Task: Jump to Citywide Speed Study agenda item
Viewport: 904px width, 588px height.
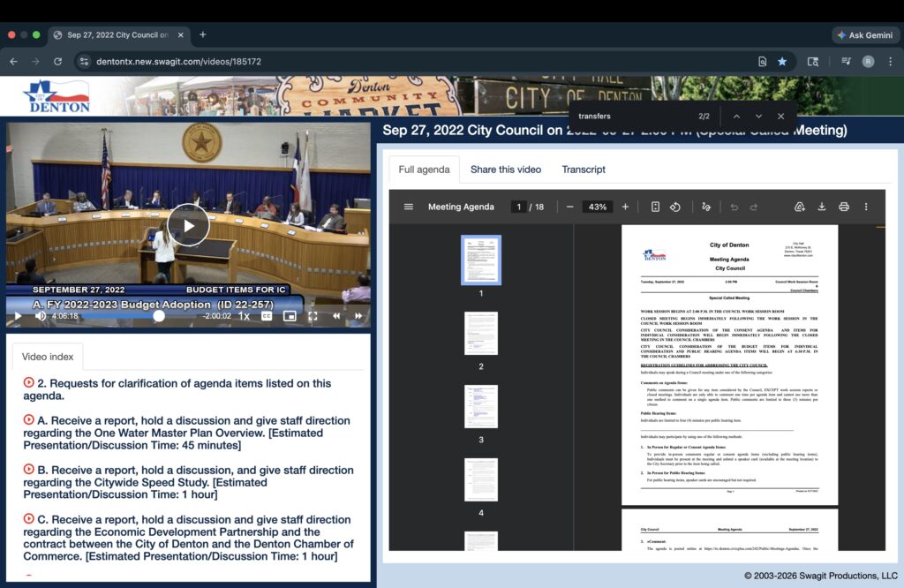Action: point(187,482)
